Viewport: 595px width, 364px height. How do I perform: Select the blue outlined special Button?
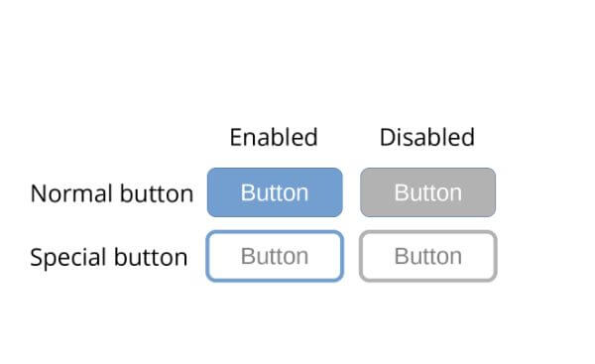[275, 256]
